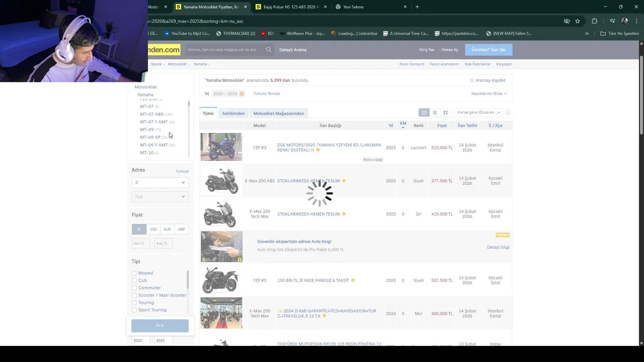Remove the 2020 - 2025 year filter tag
Viewport: 644px width, 362px height.
click(242, 94)
